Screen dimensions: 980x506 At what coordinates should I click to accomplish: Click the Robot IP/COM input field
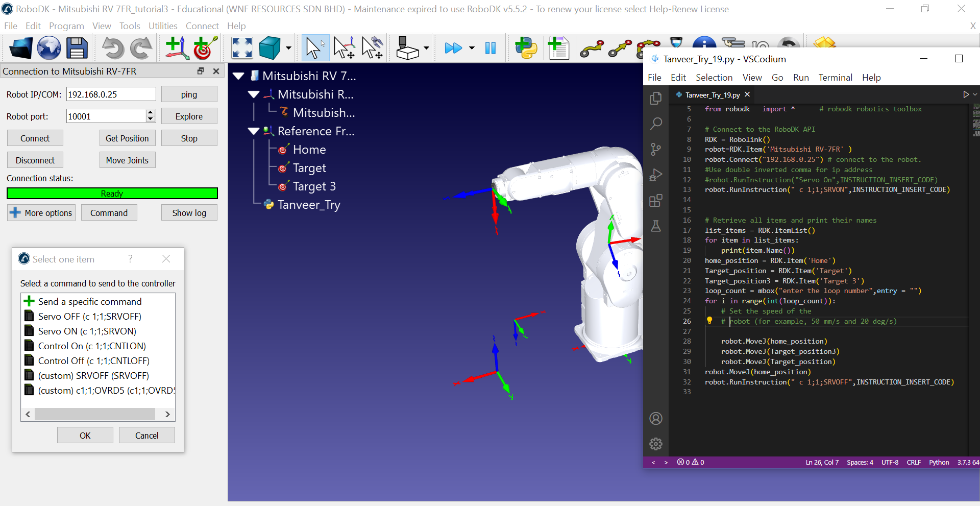[111, 94]
